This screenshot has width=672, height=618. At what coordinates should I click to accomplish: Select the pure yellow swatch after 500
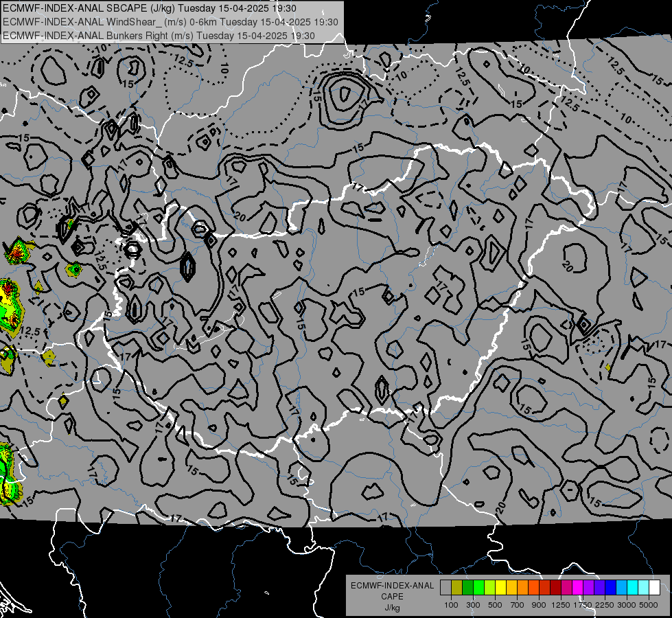500,588
